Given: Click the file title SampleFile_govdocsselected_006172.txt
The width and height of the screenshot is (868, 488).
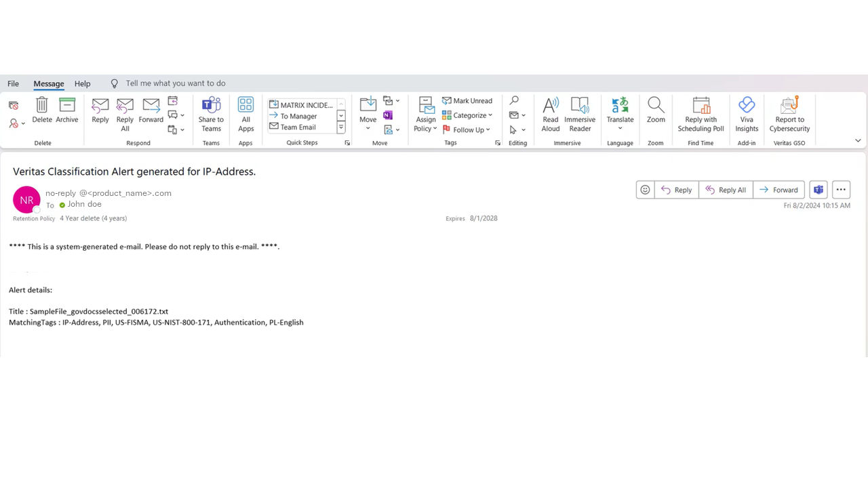Looking at the screenshot, I should (99, 311).
